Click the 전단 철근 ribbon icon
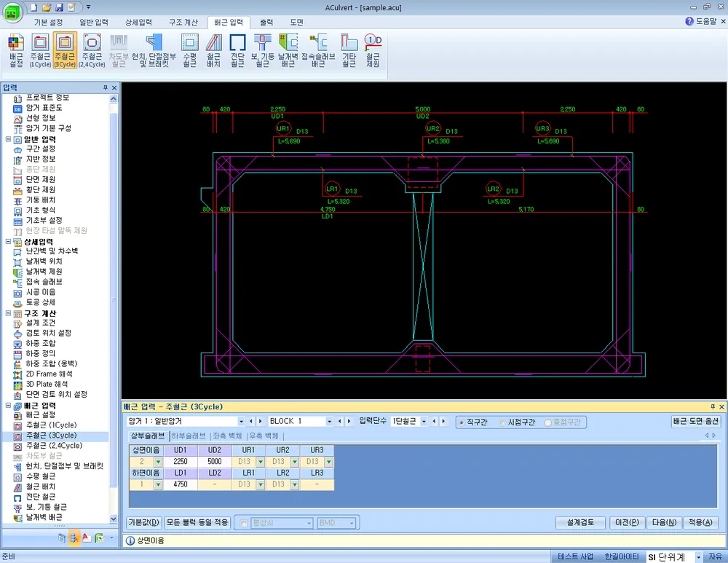 coord(238,51)
